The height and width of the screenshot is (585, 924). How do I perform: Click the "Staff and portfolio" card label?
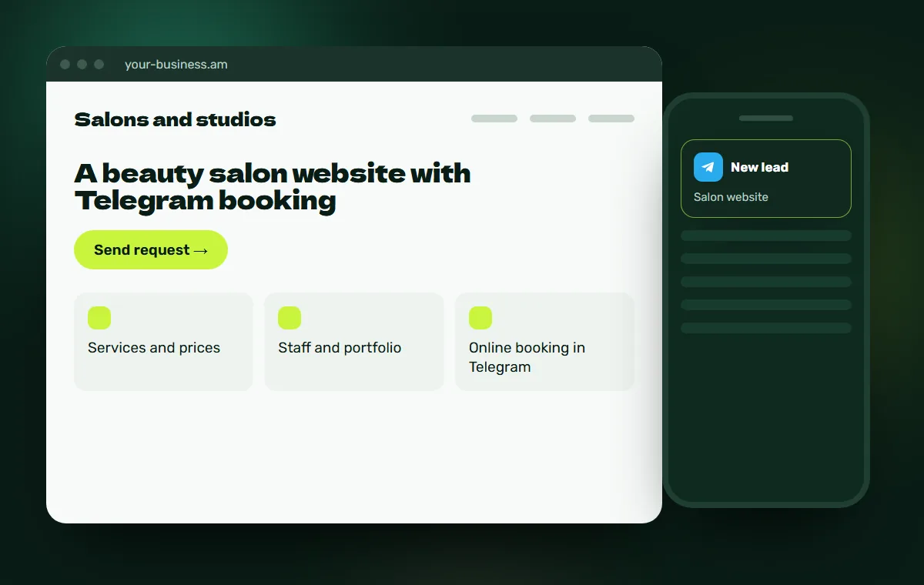(340, 348)
